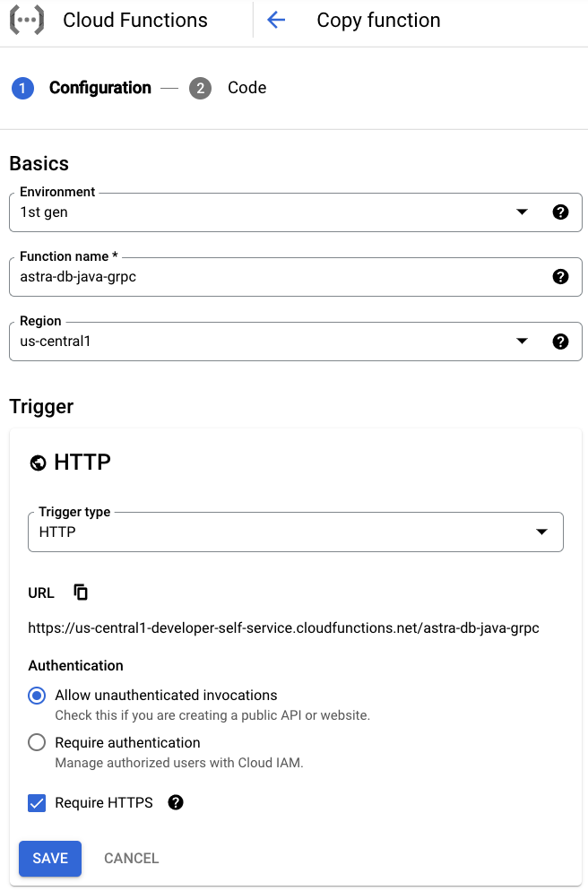Focus the Function name input field
588x891 pixels.
click(x=279, y=277)
